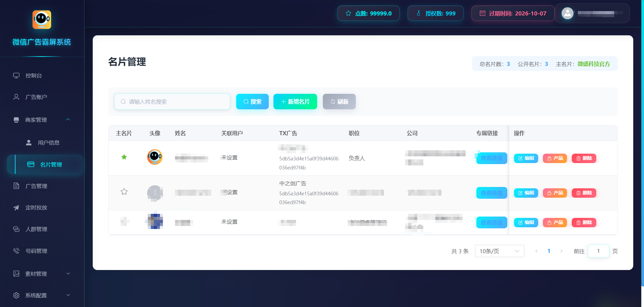Click the name search input field

click(172, 102)
